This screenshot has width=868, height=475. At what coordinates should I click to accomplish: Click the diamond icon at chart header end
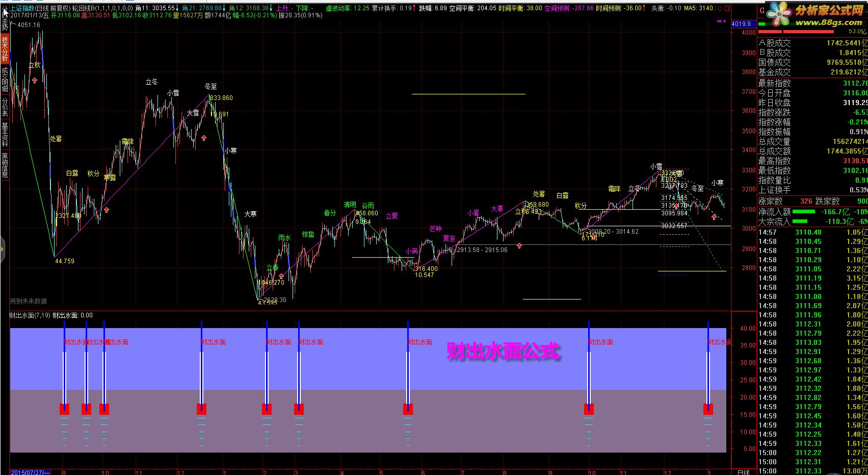coord(720,9)
